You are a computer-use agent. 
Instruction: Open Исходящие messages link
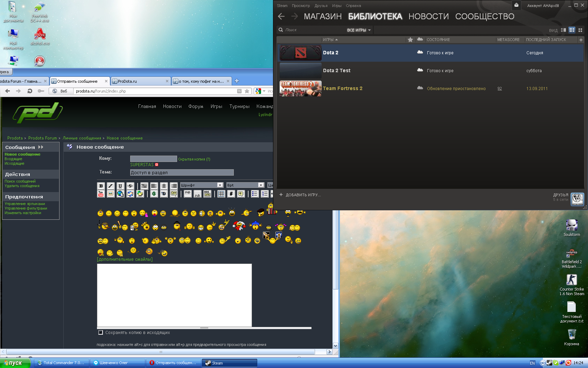pyautogui.click(x=14, y=163)
